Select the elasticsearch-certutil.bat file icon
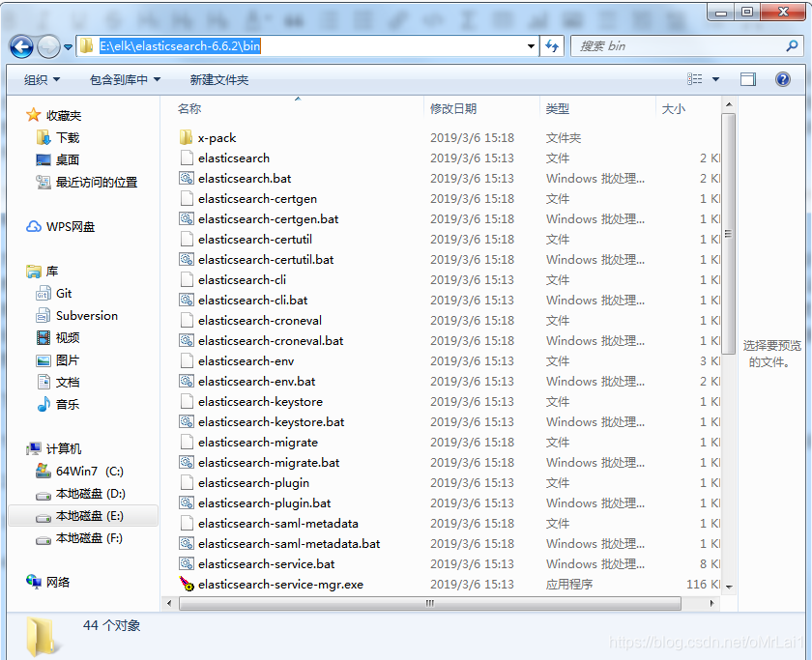The width and height of the screenshot is (812, 660). click(187, 259)
